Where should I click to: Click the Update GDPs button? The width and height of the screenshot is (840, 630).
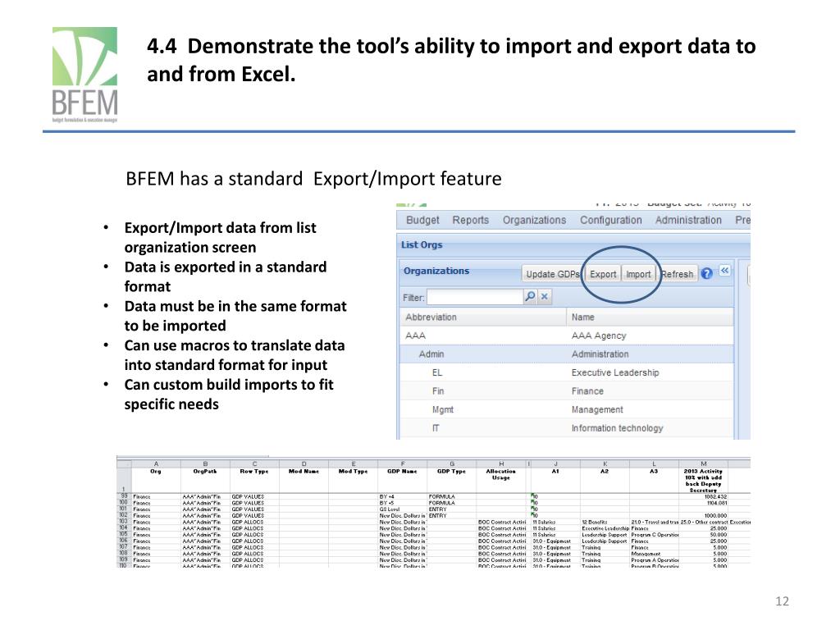click(x=552, y=274)
